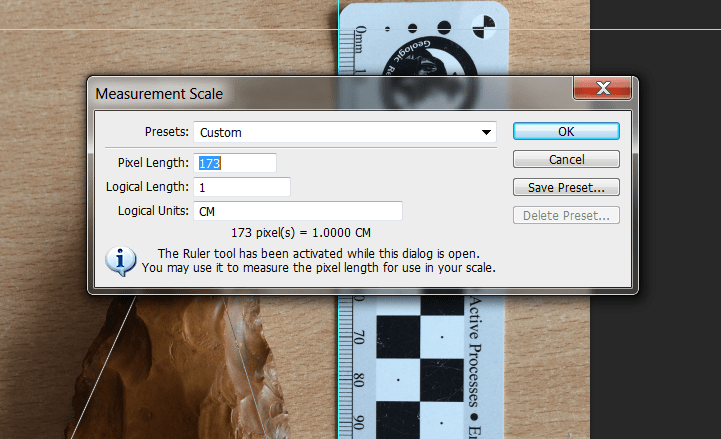Select the Logical Units field containing CM

tap(298, 211)
